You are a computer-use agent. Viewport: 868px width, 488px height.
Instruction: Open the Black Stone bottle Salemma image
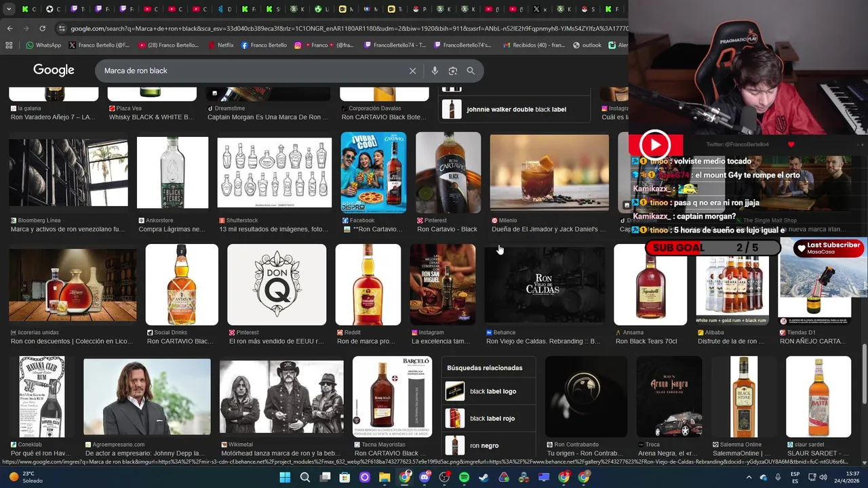pos(744,396)
